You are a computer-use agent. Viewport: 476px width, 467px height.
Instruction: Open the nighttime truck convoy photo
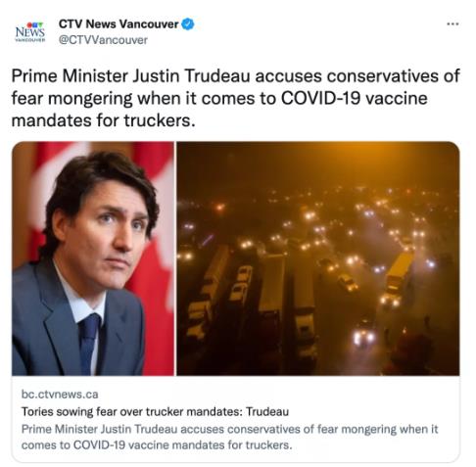(318, 258)
